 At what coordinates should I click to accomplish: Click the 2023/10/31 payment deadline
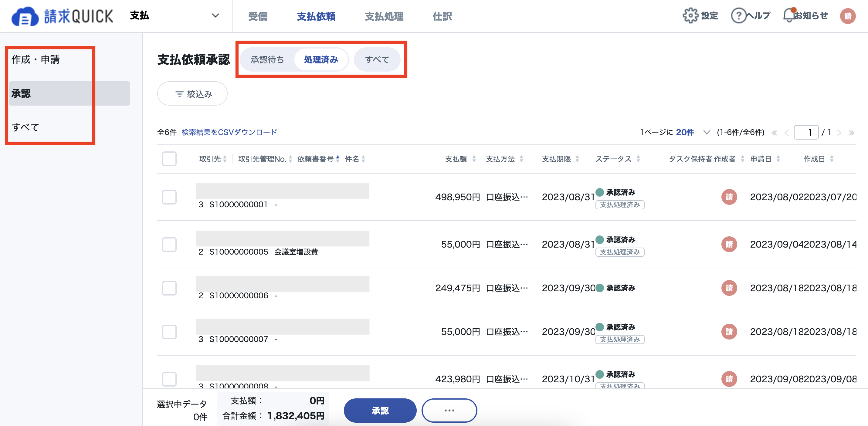[568, 379]
